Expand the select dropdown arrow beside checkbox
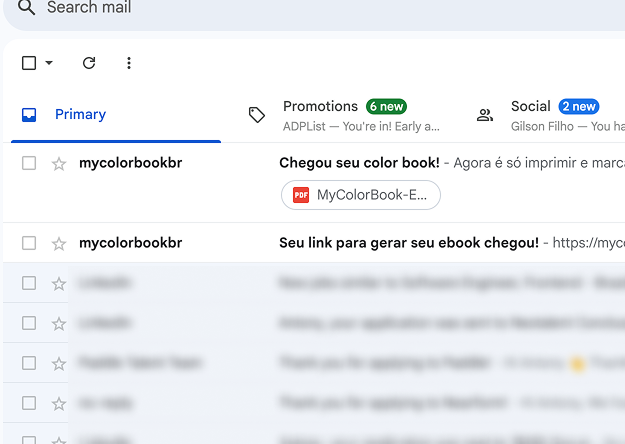625x444 pixels. 49,63
